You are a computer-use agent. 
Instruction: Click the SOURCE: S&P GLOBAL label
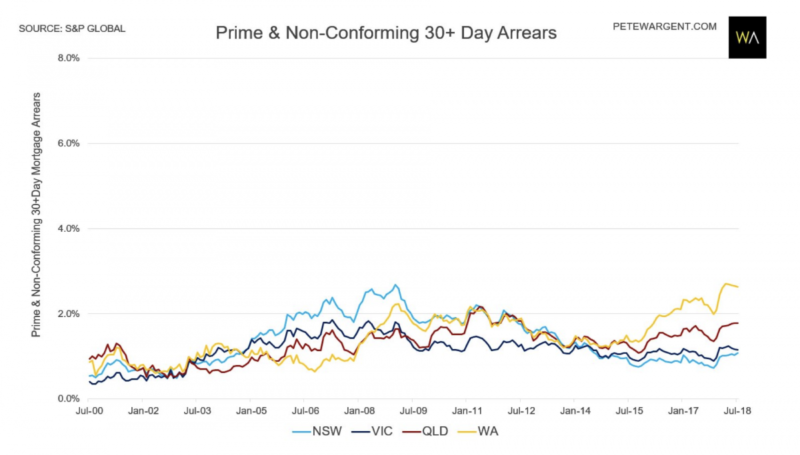[72, 28]
